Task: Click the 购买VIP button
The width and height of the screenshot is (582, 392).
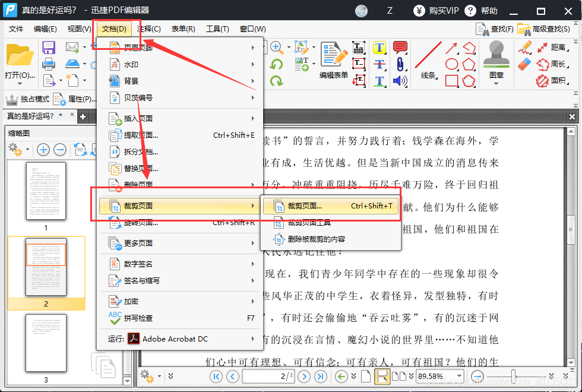Action: [442, 11]
